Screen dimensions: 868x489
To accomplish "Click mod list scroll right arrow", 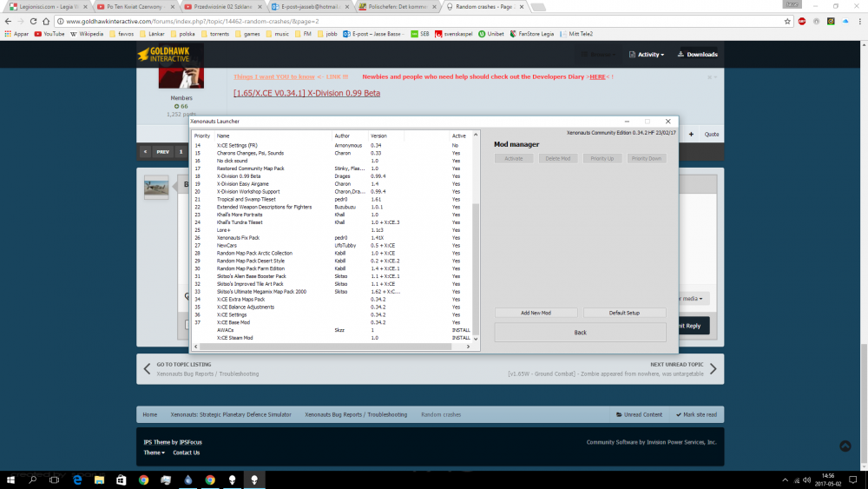I will pyautogui.click(x=469, y=347).
